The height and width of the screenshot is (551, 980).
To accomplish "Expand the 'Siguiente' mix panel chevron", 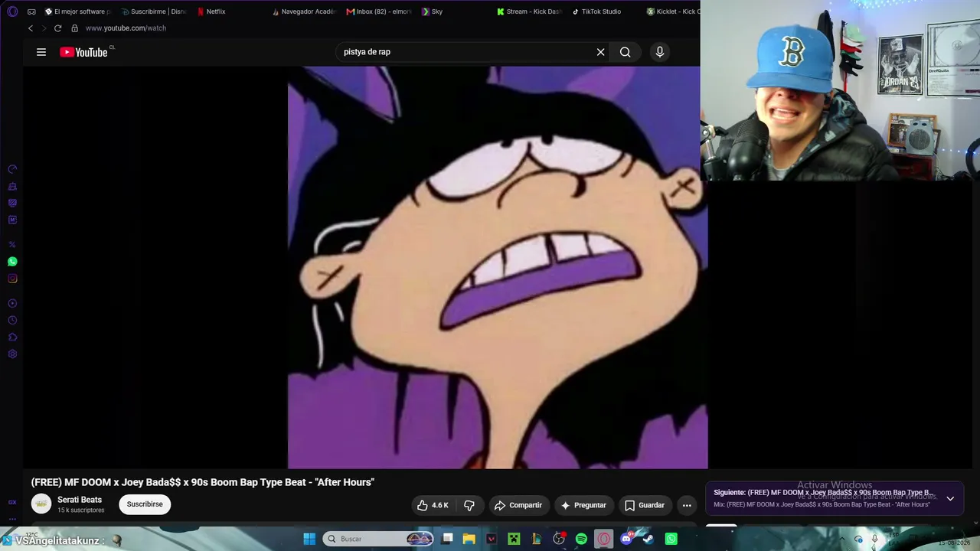I will (x=950, y=498).
